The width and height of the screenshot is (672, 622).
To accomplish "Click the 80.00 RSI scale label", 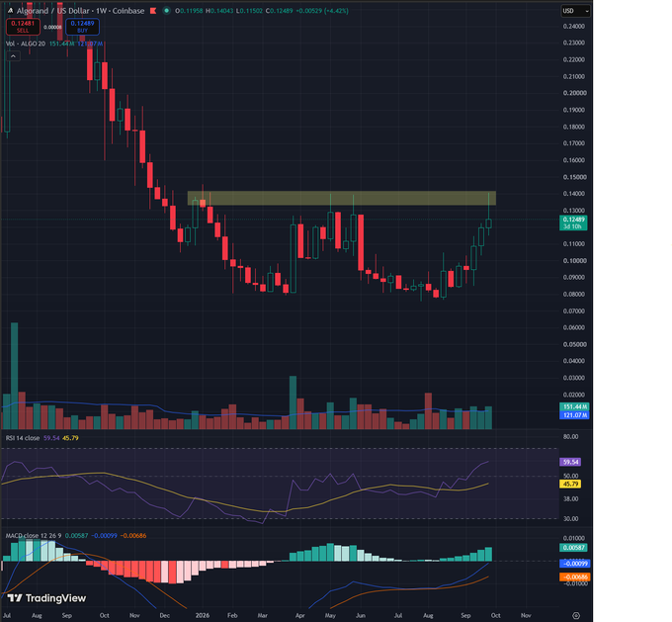I will point(571,437).
